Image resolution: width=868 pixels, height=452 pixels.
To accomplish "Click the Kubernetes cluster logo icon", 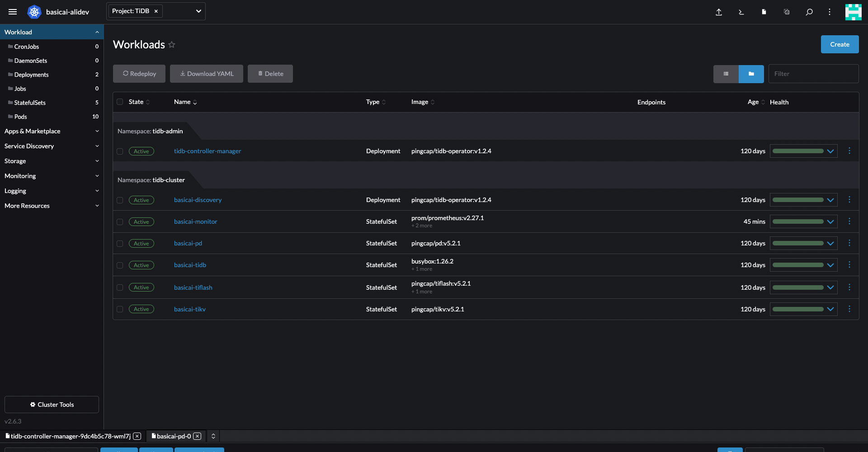I will tap(34, 12).
